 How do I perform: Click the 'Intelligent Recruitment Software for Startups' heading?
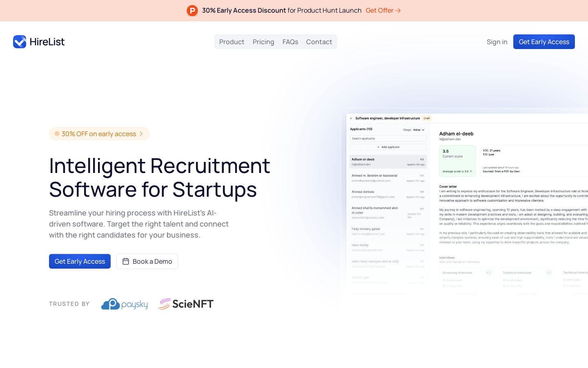point(160,177)
